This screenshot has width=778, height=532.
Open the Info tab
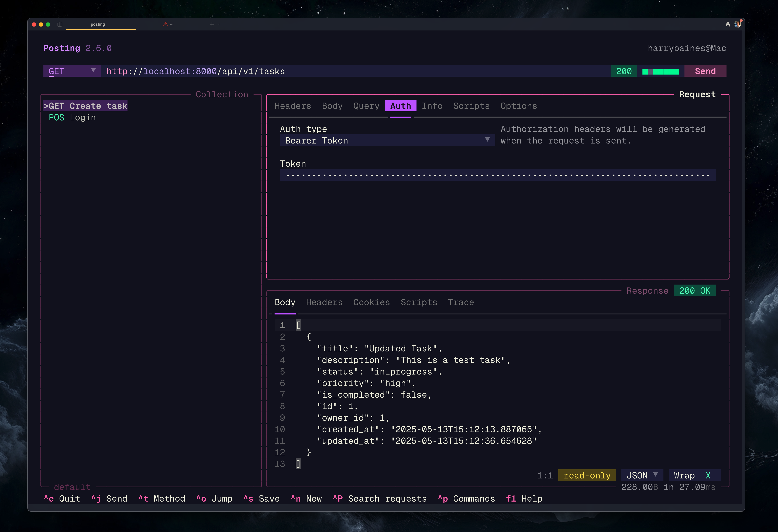point(432,106)
